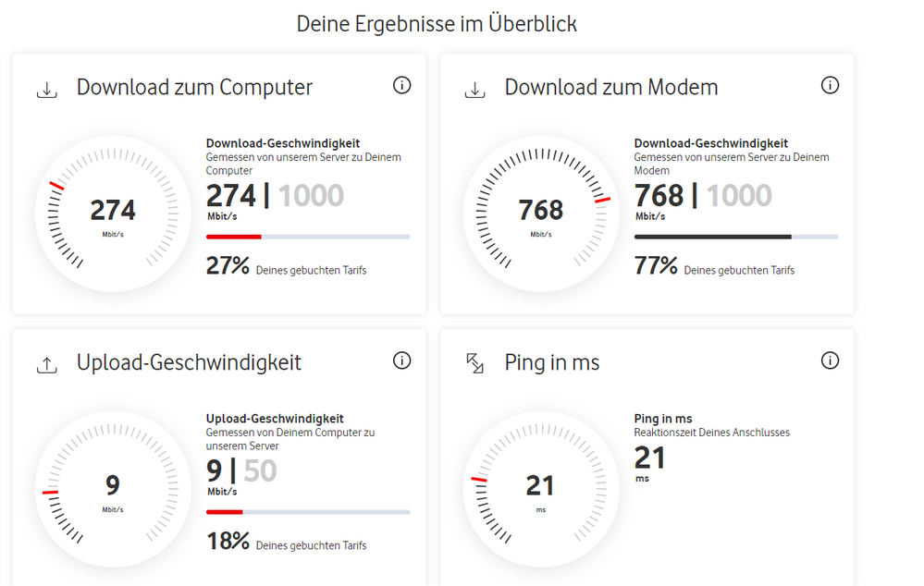Click the Ping in ms card title
The width and height of the screenshot is (924, 586).
(552, 363)
